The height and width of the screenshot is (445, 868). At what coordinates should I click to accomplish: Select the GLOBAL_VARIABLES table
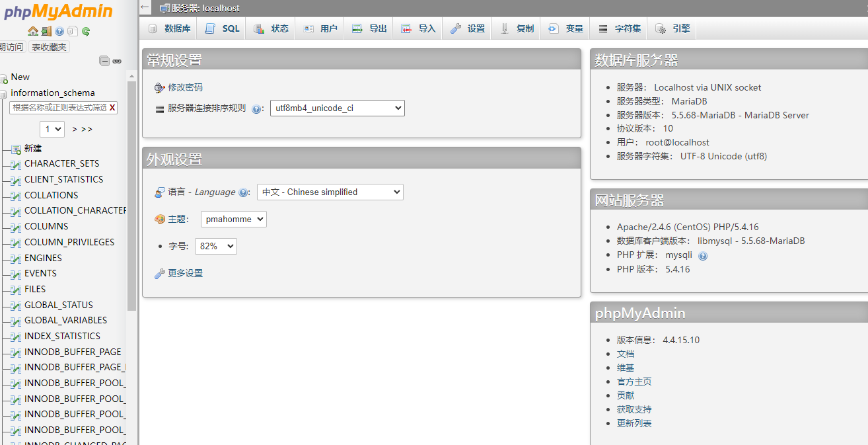(65, 320)
